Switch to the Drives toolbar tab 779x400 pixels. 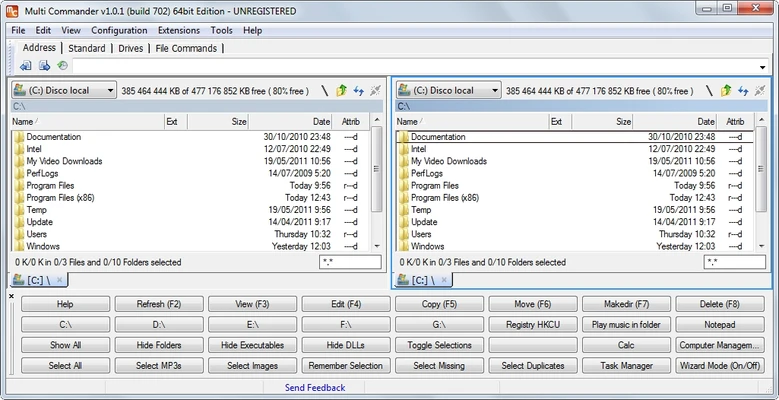(x=131, y=48)
